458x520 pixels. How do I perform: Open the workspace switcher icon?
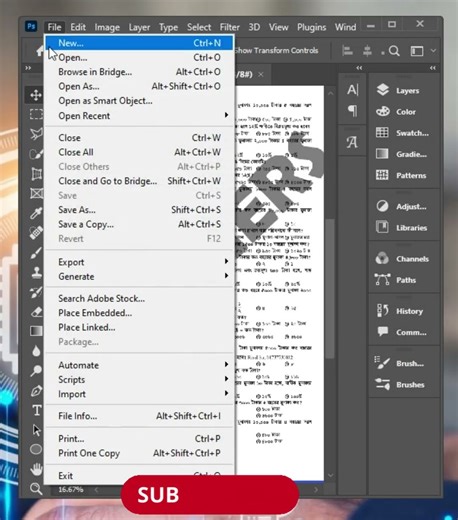point(417,51)
